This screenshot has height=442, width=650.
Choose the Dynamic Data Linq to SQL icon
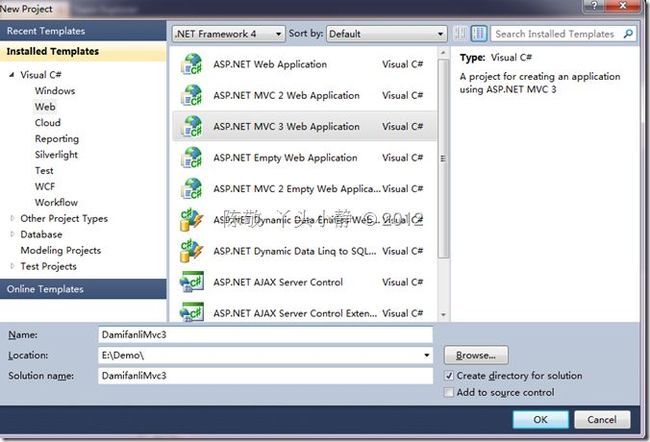click(x=192, y=251)
